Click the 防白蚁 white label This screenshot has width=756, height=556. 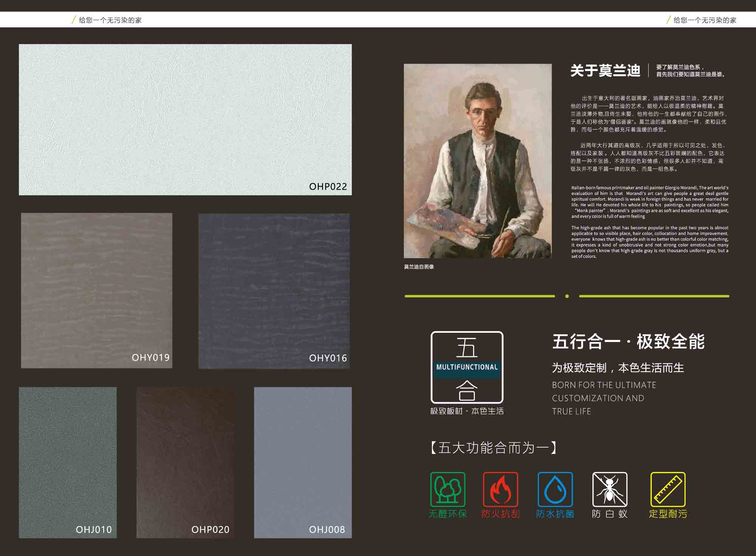[609, 514]
